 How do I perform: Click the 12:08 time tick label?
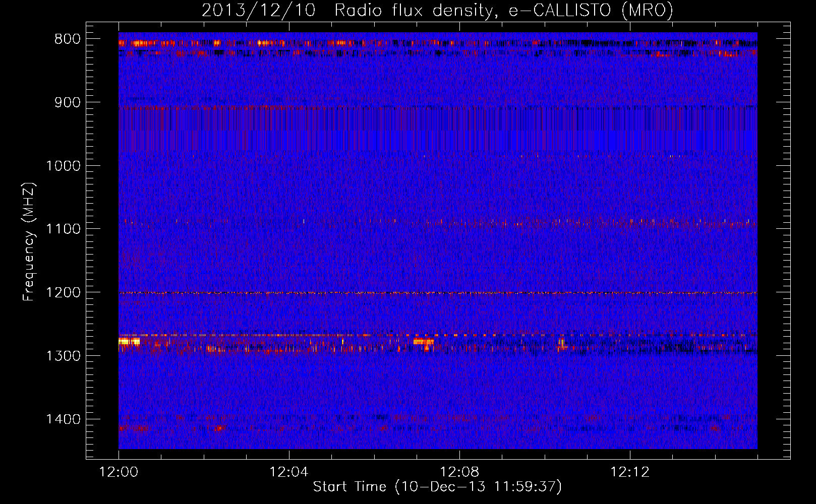459,472
